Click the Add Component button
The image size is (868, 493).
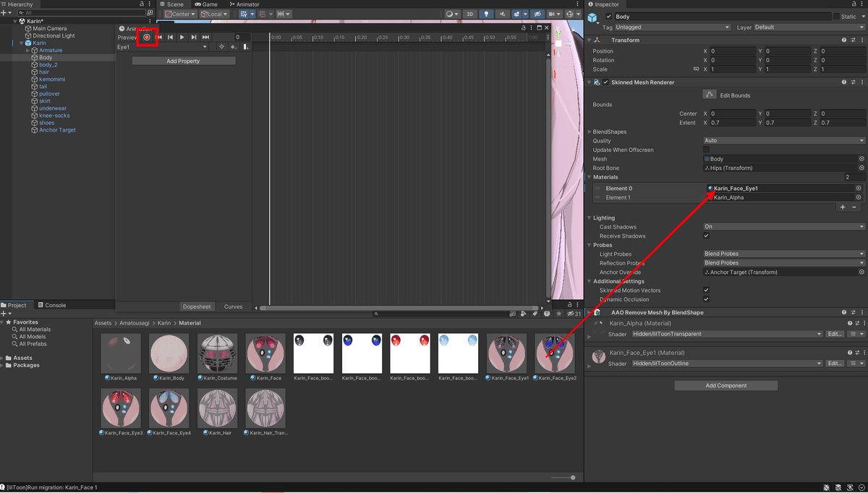click(x=726, y=385)
